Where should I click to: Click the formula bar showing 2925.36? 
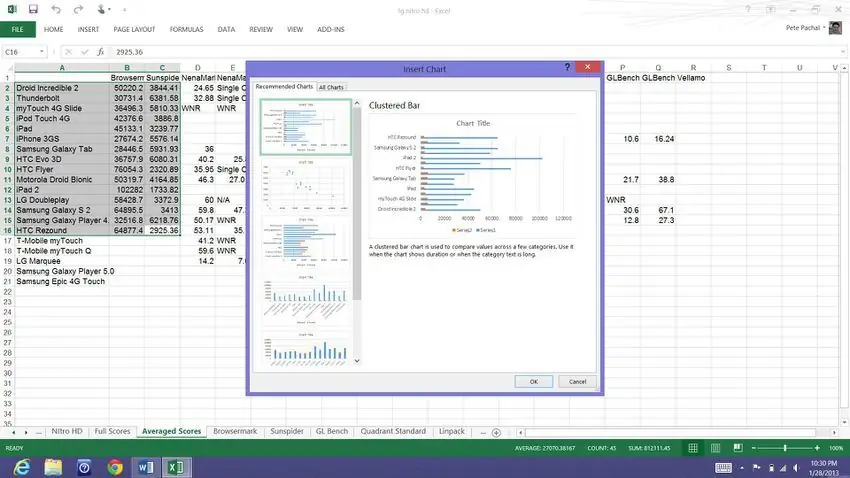click(x=477, y=52)
